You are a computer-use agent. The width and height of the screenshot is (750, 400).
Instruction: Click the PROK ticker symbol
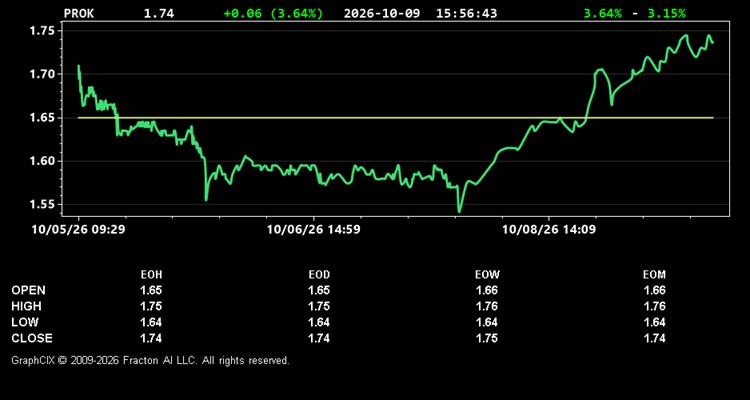pos(79,14)
